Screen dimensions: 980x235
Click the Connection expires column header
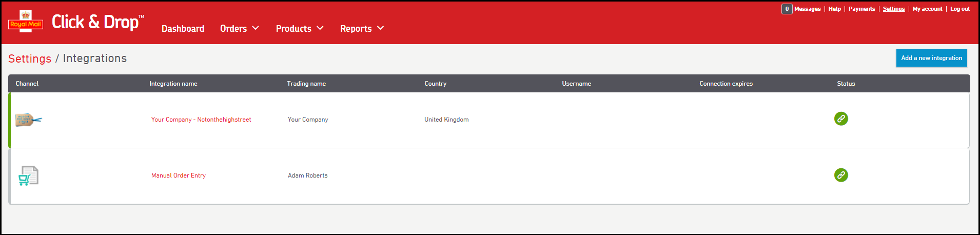click(726, 84)
